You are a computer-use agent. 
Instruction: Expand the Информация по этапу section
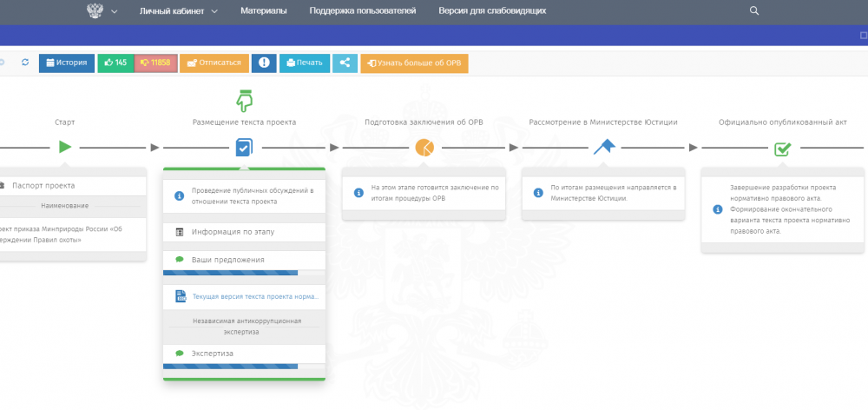(244, 232)
